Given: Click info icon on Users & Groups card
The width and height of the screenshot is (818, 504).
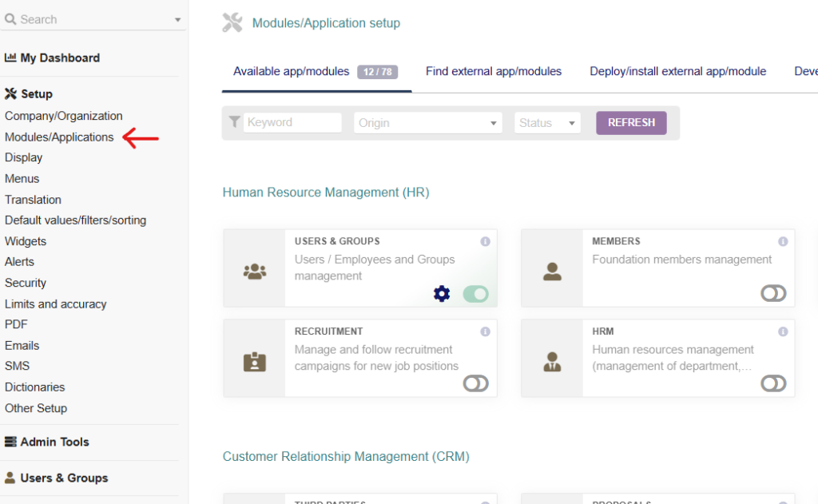Looking at the screenshot, I should pyautogui.click(x=485, y=241).
